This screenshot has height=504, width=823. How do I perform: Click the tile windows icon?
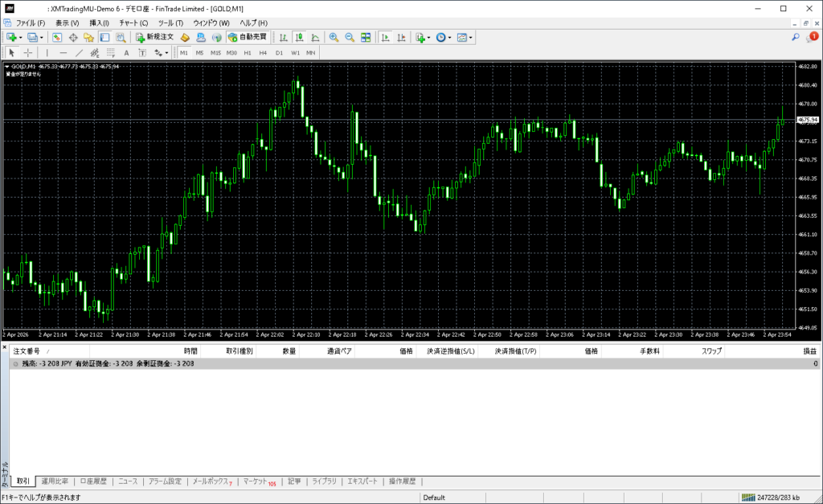(366, 38)
